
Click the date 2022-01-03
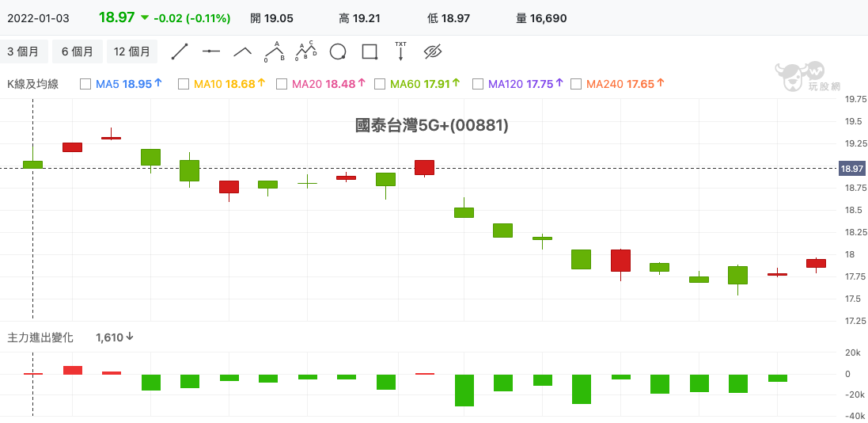point(38,18)
